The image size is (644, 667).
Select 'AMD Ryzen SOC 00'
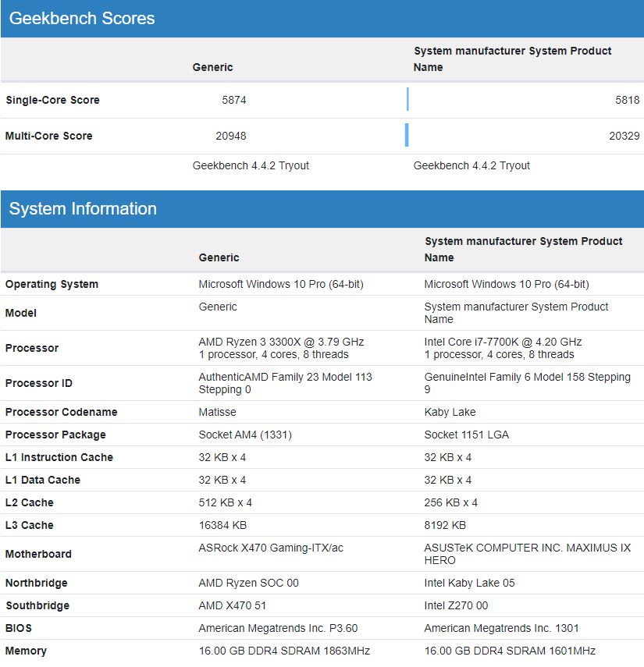tap(248, 583)
